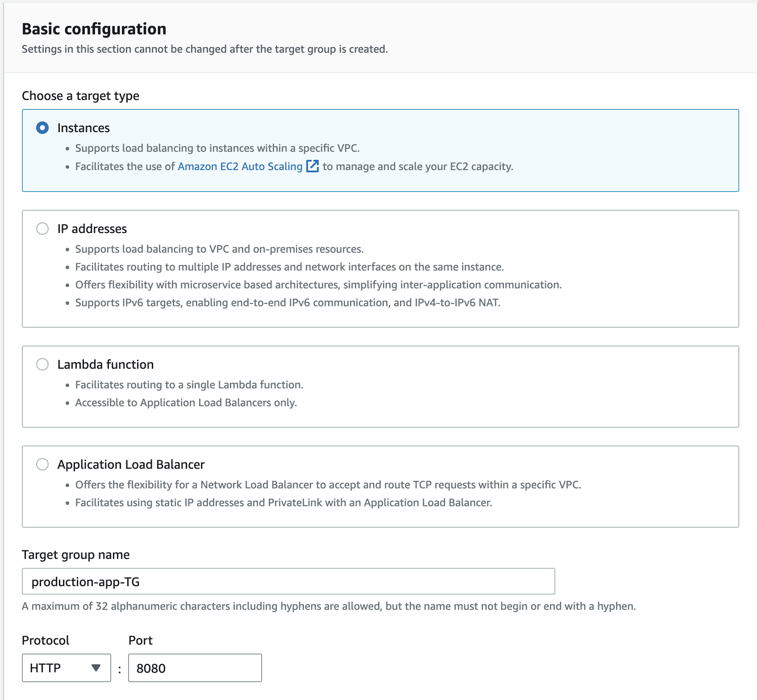Click the Basic configuration heading
This screenshot has height=700, width=758.
coord(94,29)
